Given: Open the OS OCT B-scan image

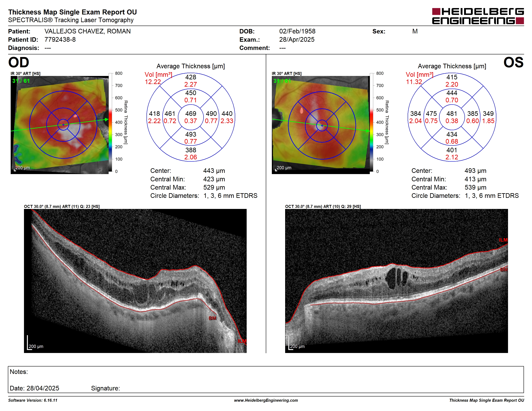Looking at the screenshot, I should [397, 281].
